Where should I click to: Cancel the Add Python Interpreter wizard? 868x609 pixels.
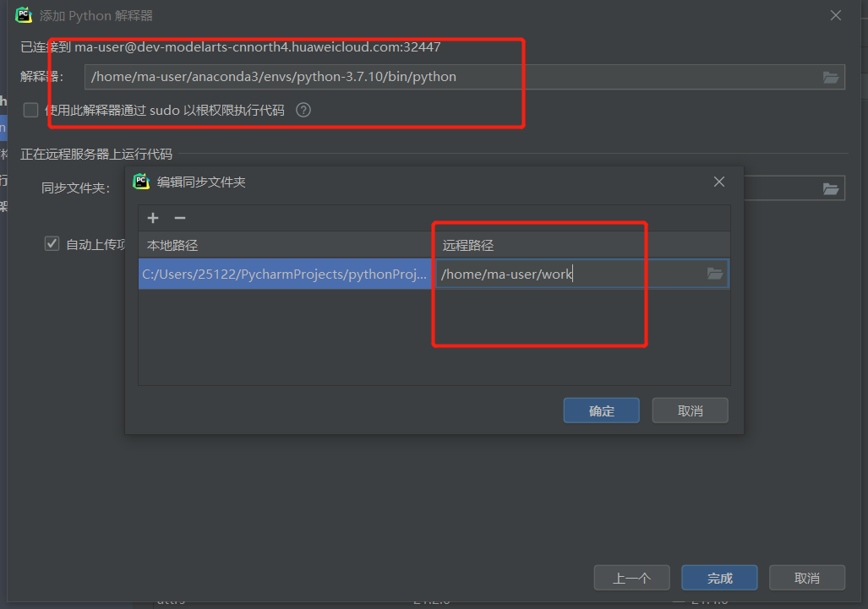pos(807,578)
